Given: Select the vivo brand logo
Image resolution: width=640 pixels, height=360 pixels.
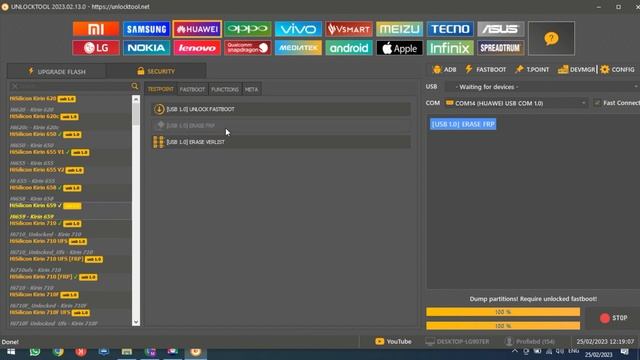Looking at the screenshot, I should 298,29.
